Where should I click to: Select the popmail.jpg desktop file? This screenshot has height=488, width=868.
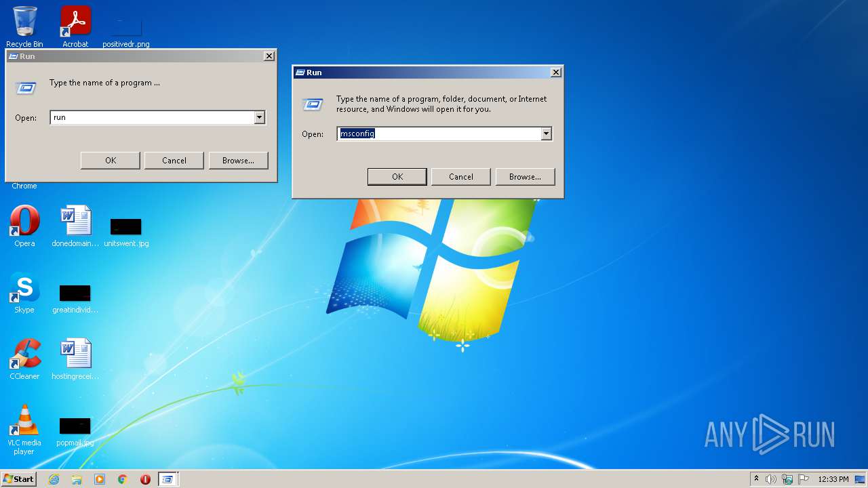pos(75,431)
